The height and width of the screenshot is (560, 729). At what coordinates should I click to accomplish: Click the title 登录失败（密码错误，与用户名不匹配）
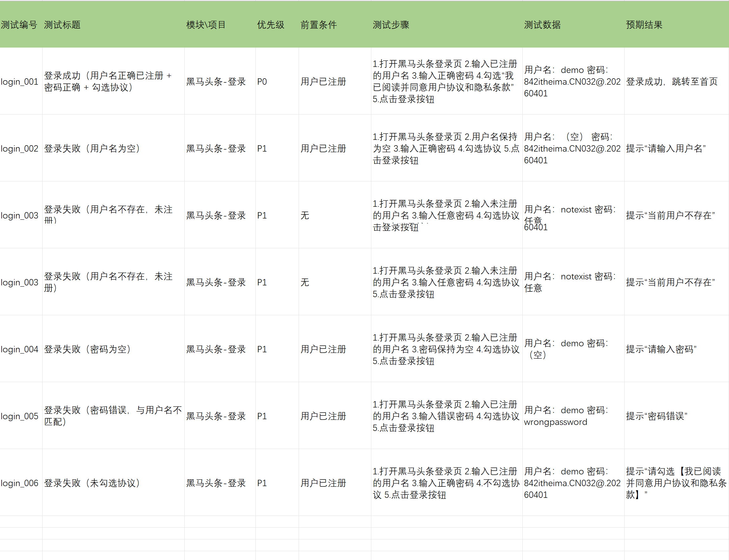113,416
